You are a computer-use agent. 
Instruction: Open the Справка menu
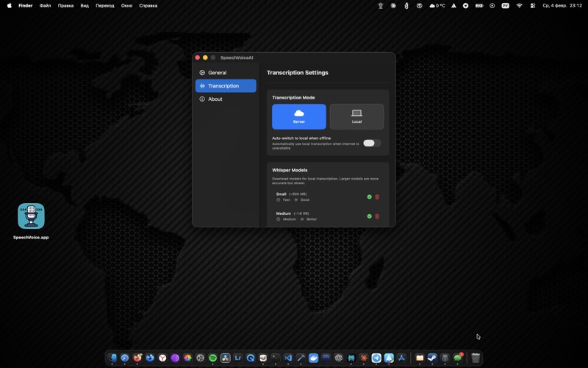148,6
